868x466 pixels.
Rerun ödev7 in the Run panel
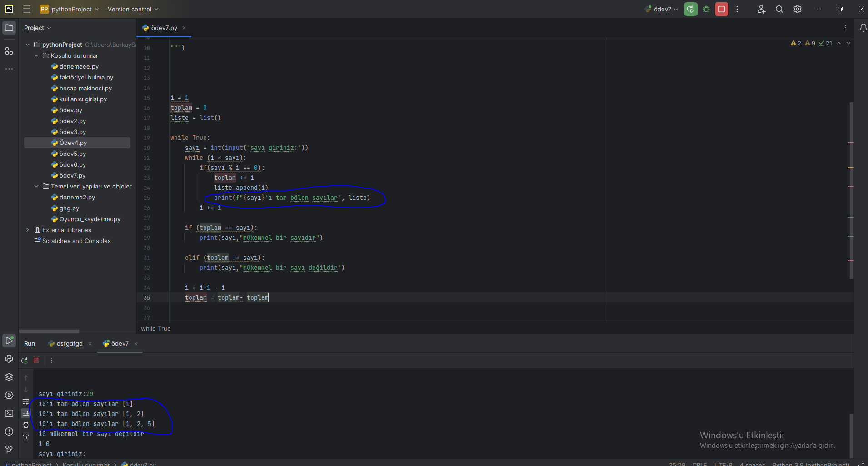coord(25,361)
